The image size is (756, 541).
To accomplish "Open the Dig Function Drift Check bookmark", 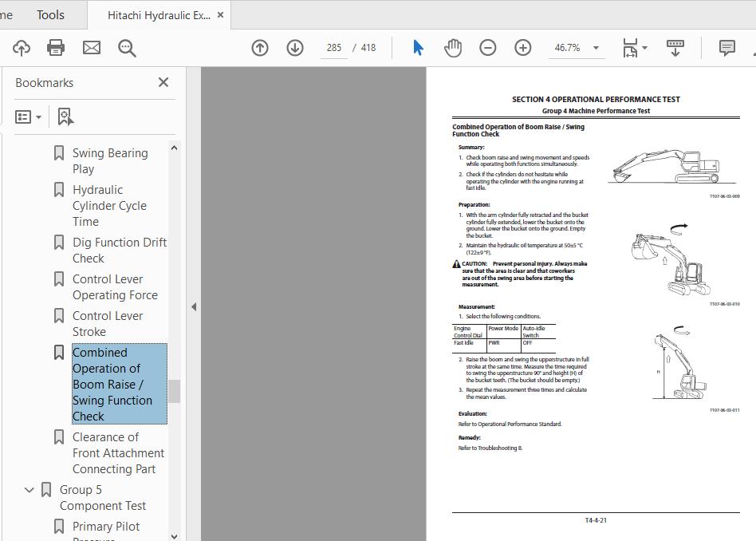I will [120, 251].
